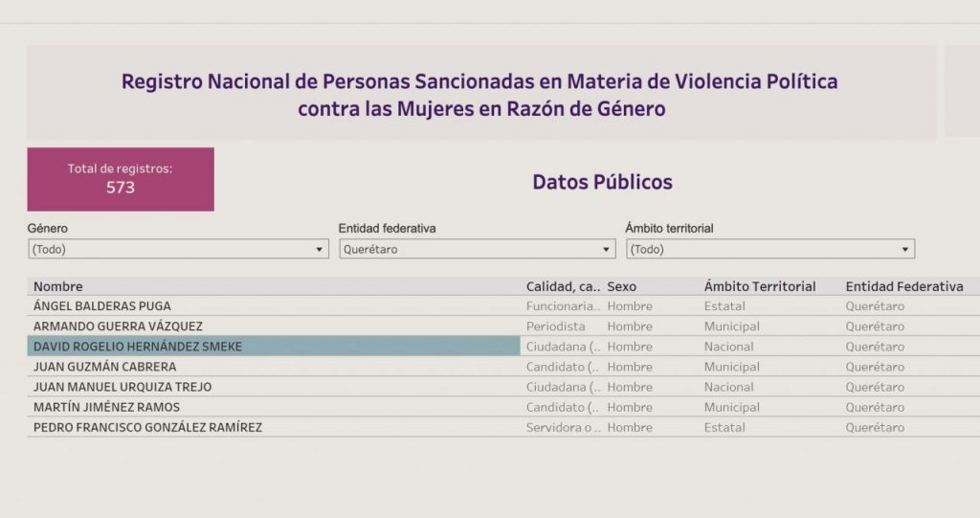Click the Sexo column header
This screenshot has height=518, width=980.
(x=621, y=286)
